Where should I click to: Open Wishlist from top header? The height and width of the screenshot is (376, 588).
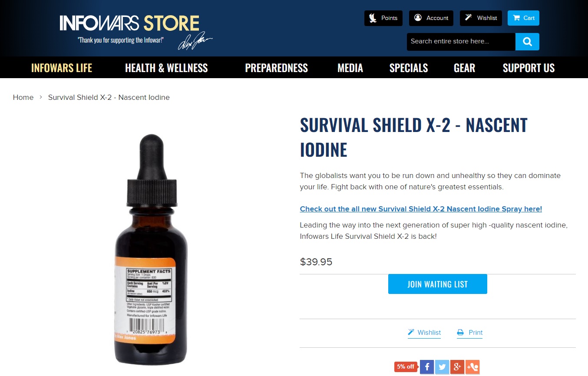(481, 18)
